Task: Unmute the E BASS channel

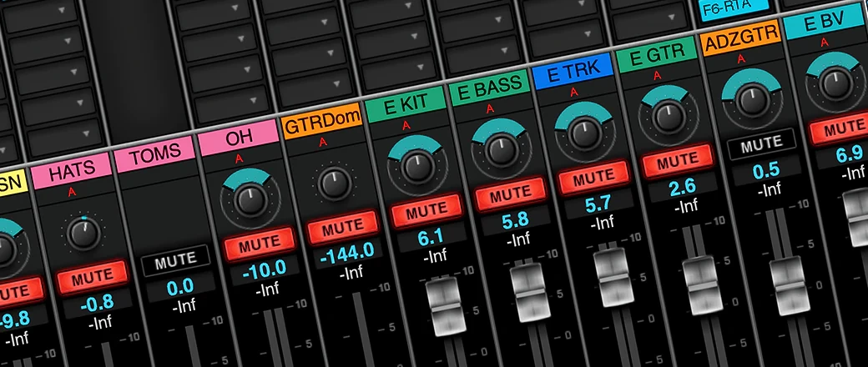Action: pos(511,193)
